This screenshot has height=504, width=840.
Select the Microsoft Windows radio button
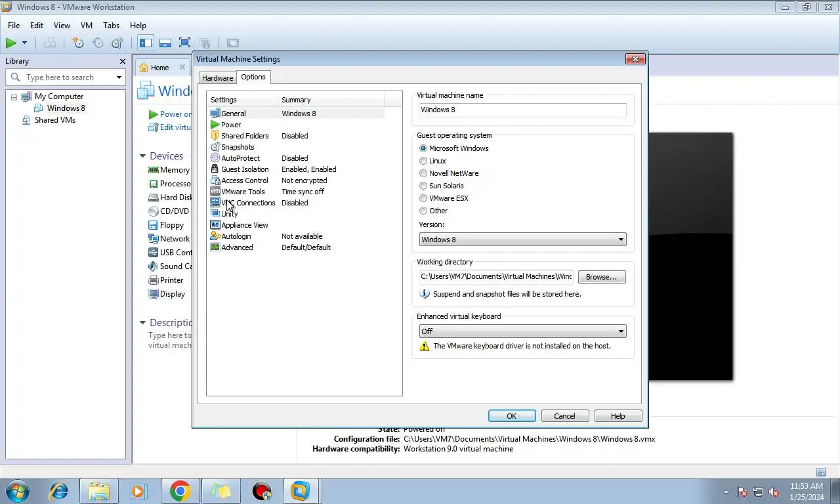423,148
